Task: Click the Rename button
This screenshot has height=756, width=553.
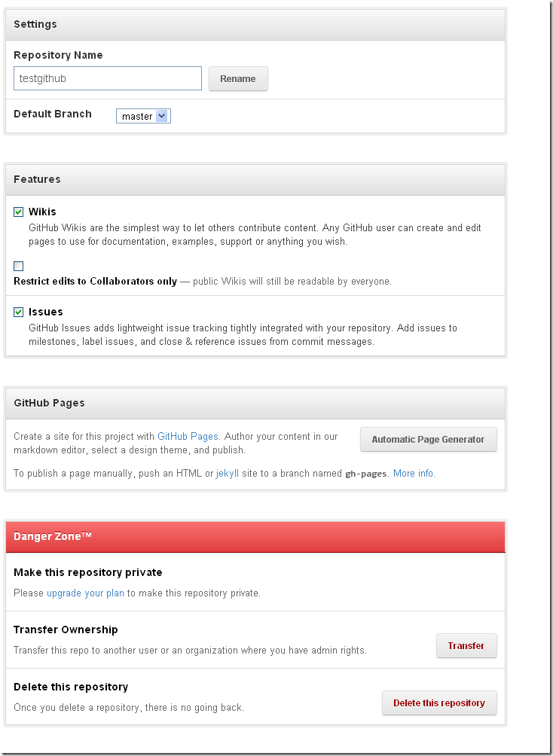Action: pyautogui.click(x=238, y=78)
